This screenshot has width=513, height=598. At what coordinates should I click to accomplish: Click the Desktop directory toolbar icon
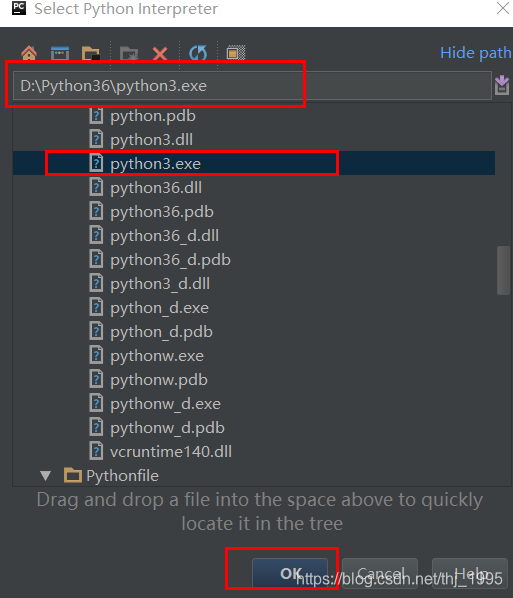coord(60,53)
